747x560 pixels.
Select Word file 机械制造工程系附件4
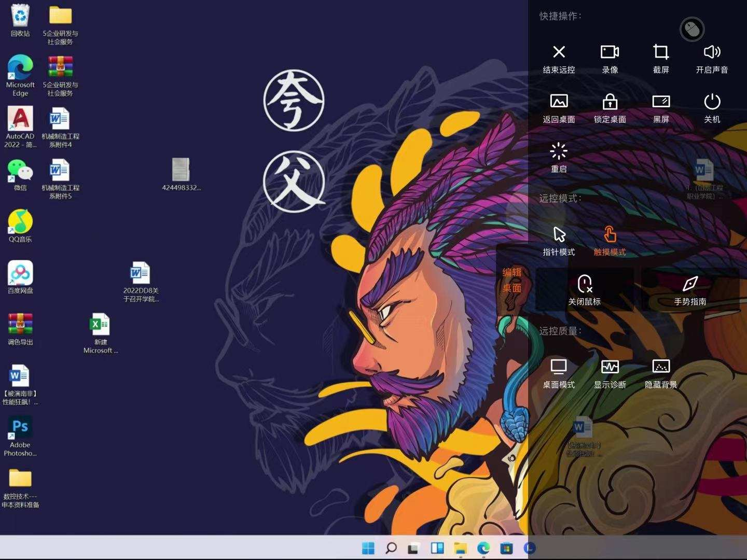60,127
